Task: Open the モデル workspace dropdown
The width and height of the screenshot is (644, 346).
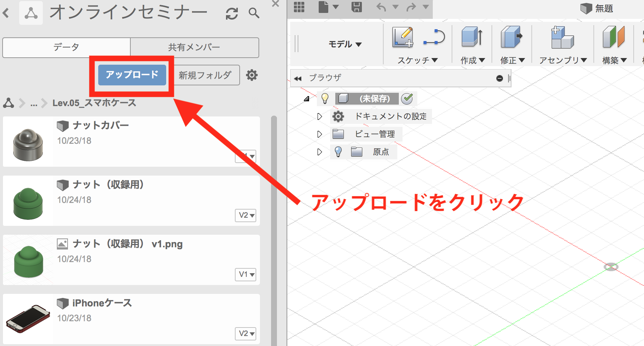Action: click(x=345, y=44)
